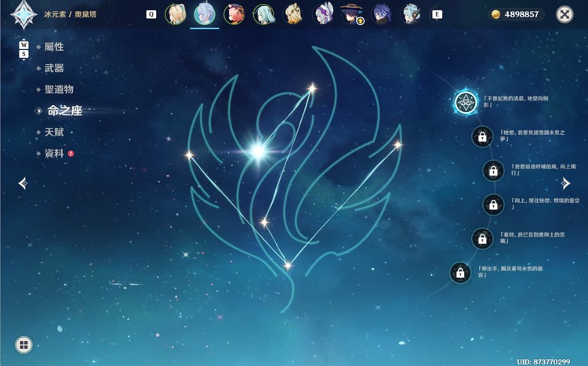Click the gold Mora coin icon
The image size is (588, 366).
495,15
